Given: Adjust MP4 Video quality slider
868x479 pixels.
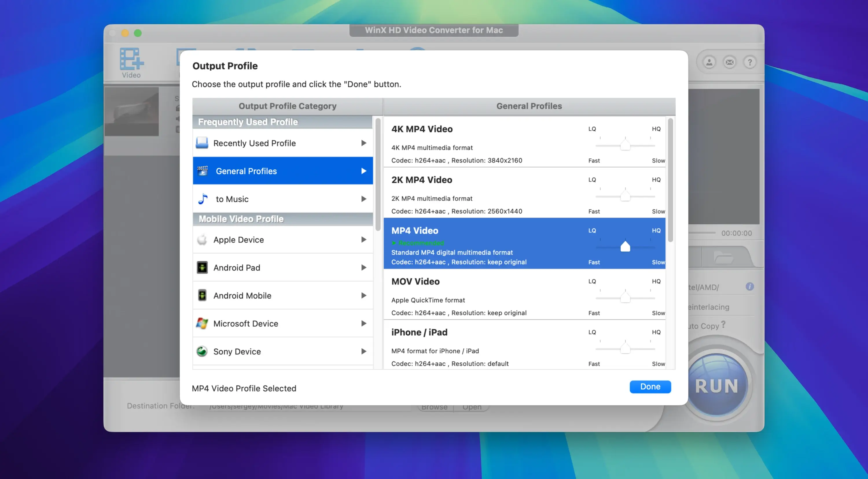Looking at the screenshot, I should point(625,247).
